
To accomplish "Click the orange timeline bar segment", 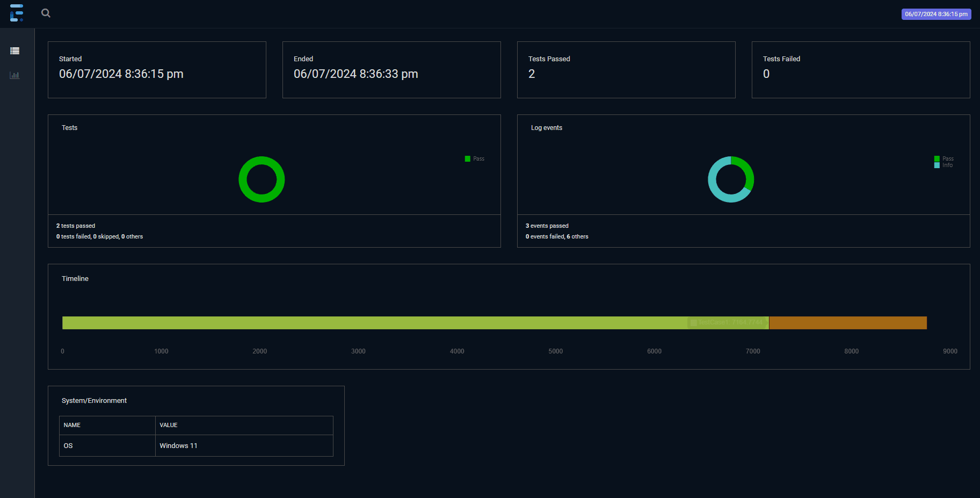I will [847, 323].
